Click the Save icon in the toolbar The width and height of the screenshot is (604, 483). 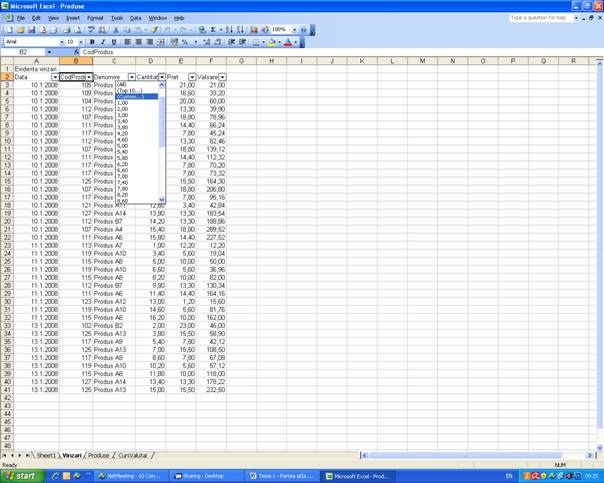click(x=32, y=30)
